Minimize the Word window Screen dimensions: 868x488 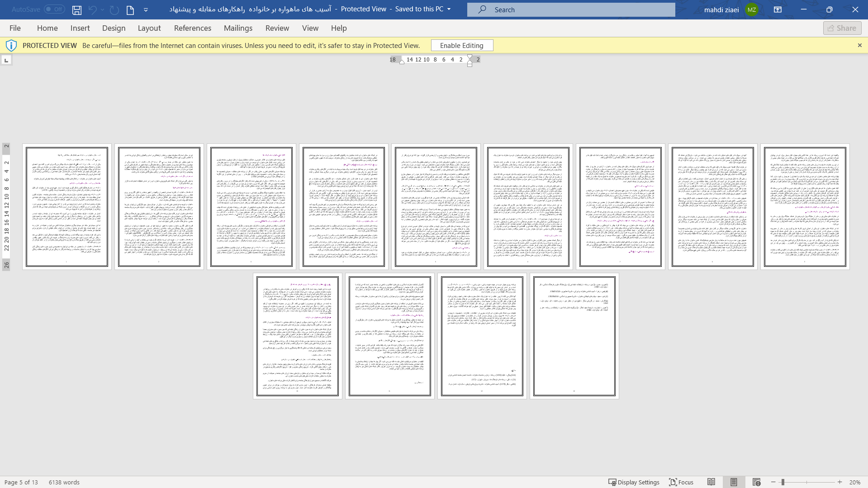point(804,9)
